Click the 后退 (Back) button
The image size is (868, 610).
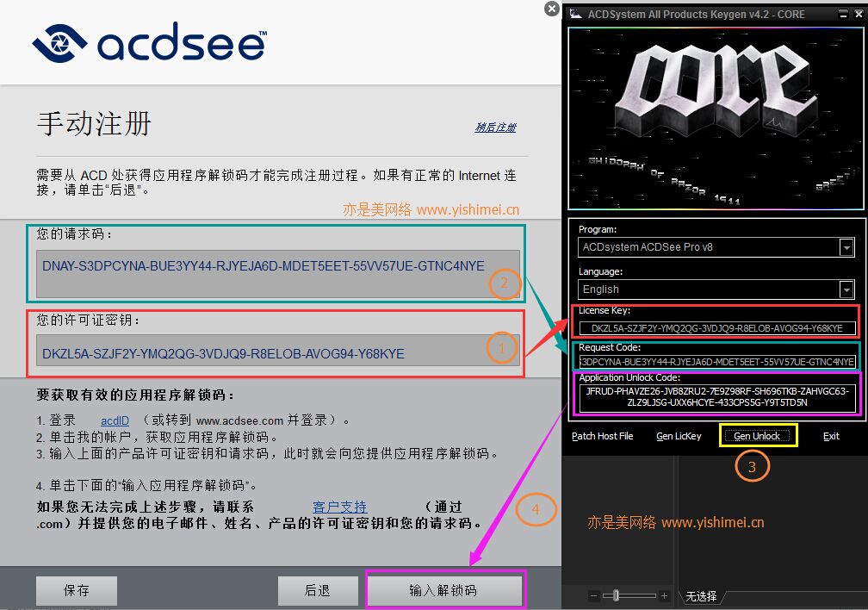pos(318,590)
